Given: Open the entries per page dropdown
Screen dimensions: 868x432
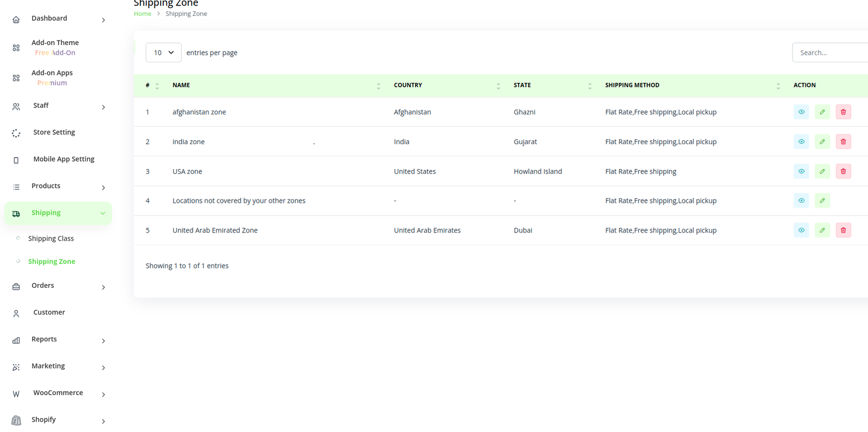Looking at the screenshot, I should pyautogui.click(x=163, y=53).
